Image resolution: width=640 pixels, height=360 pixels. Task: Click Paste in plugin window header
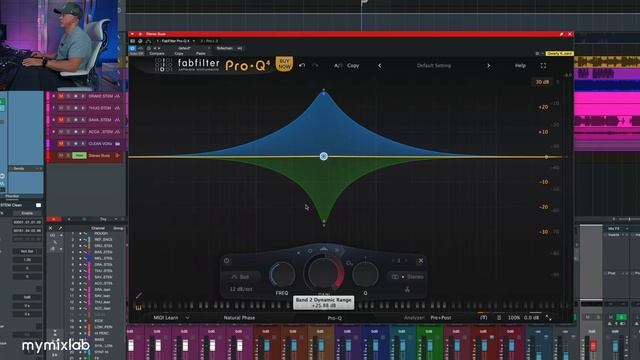(201, 53)
